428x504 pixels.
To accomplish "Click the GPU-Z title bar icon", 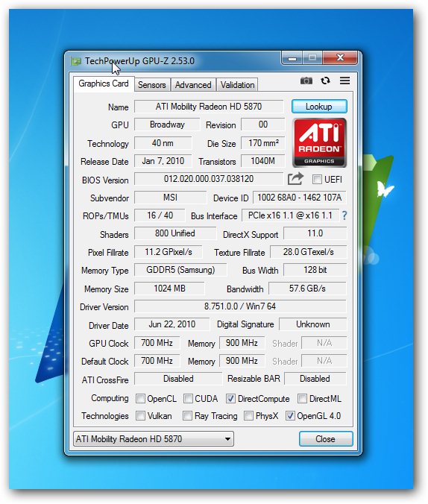I will coord(76,61).
